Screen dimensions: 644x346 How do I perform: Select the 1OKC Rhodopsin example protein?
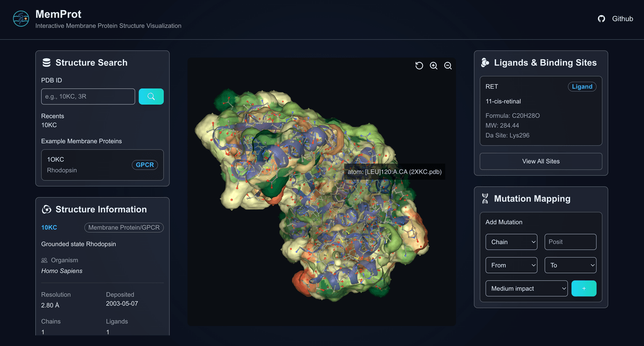pos(102,164)
